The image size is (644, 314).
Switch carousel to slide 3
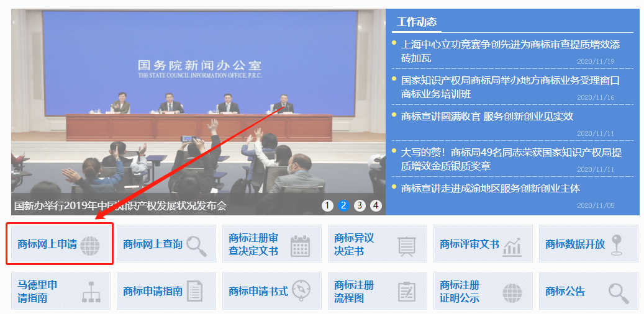tap(360, 205)
